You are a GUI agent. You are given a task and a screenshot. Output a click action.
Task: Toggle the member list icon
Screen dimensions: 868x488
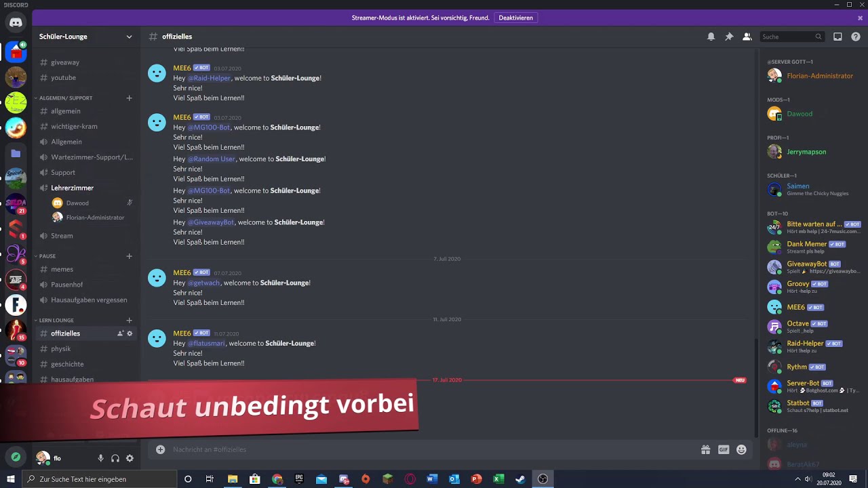pyautogui.click(x=747, y=37)
